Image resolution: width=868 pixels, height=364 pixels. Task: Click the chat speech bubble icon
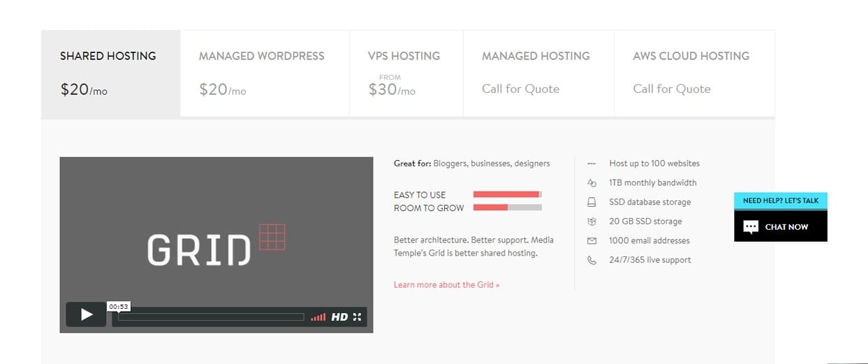click(751, 227)
